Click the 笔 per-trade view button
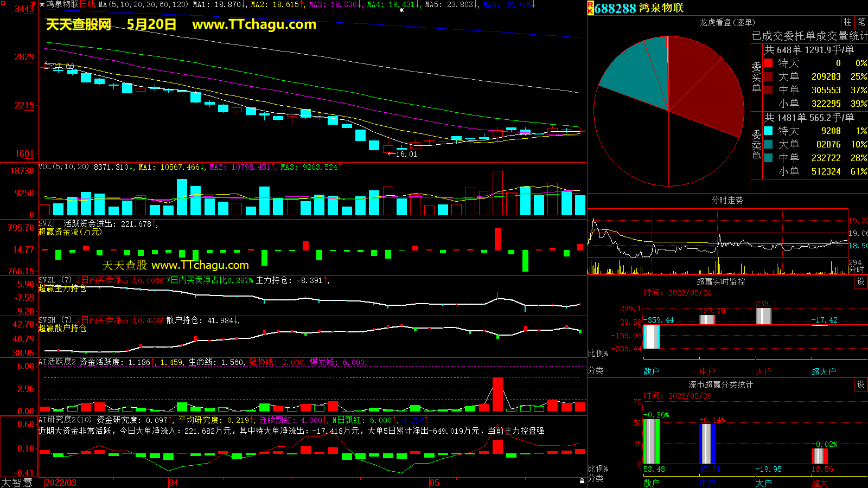 [x=861, y=22]
